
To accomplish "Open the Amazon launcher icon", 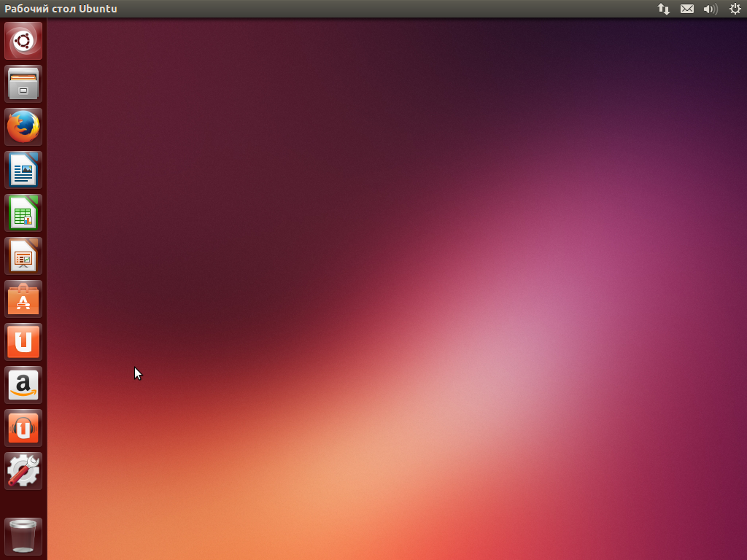I will point(23,385).
